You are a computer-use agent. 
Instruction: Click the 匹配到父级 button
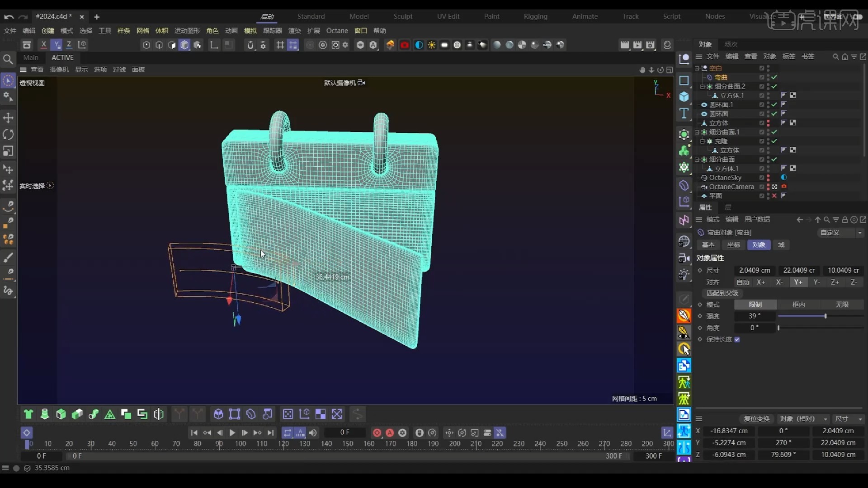pos(722,293)
